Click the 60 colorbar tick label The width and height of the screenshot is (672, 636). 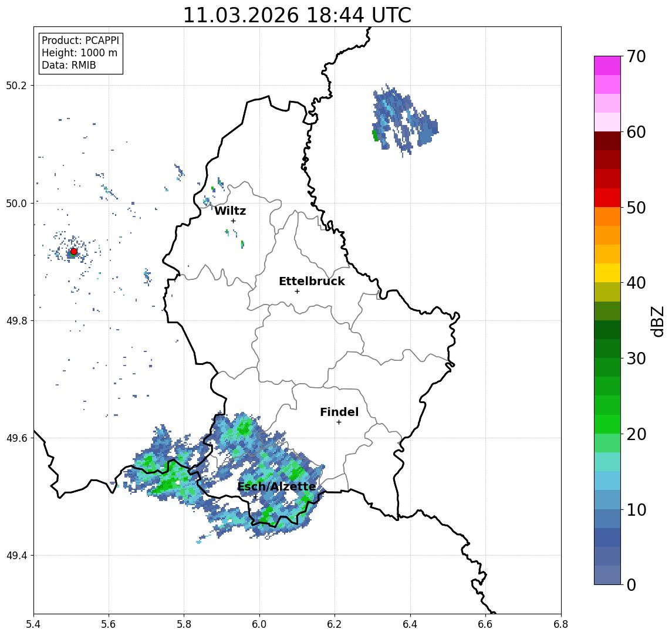(636, 133)
